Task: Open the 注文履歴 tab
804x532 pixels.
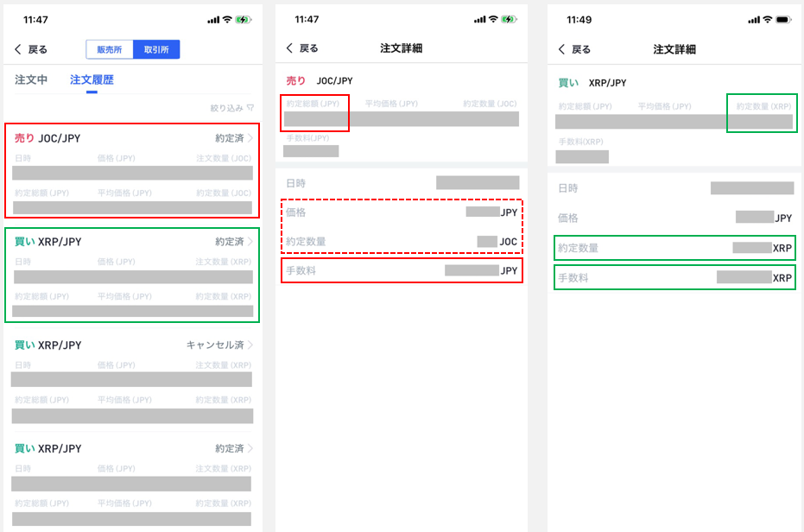Action: [92, 79]
